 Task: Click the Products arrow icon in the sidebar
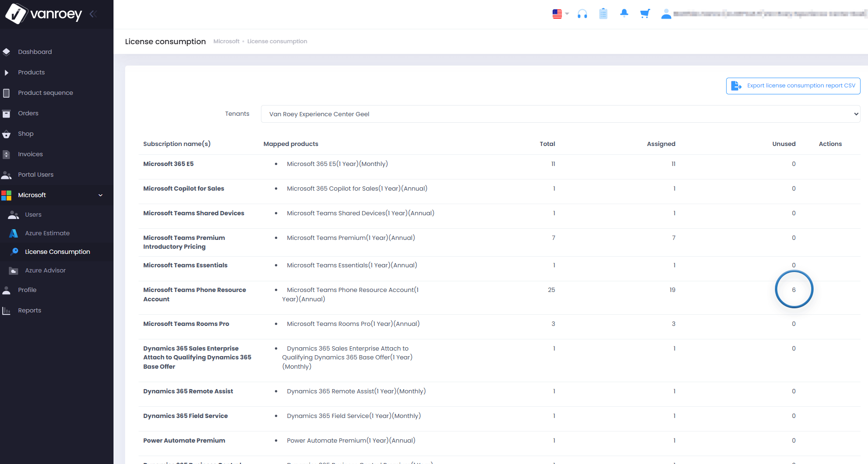[x=7, y=72]
